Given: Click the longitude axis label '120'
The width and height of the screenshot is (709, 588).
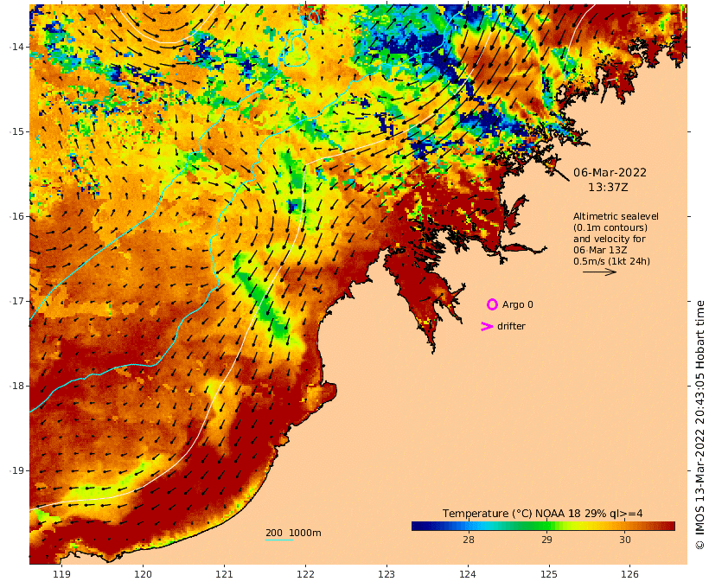Looking at the screenshot, I should 143,574.
